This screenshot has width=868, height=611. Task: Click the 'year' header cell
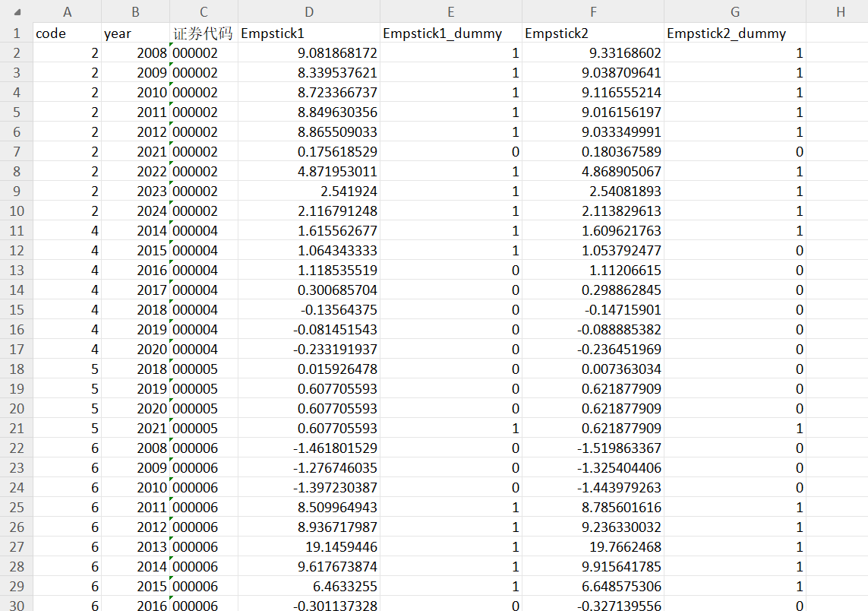point(136,33)
